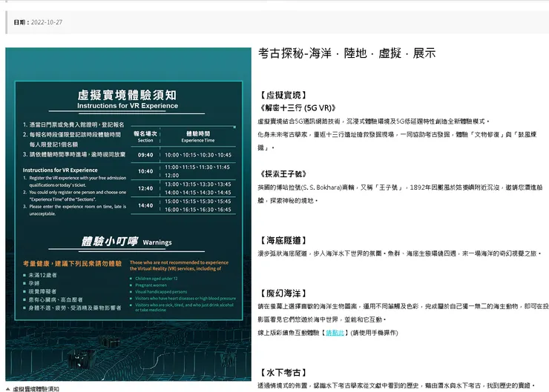Click the 報名場次 Section column header
Screen dimensions: 549x392
coord(145,136)
